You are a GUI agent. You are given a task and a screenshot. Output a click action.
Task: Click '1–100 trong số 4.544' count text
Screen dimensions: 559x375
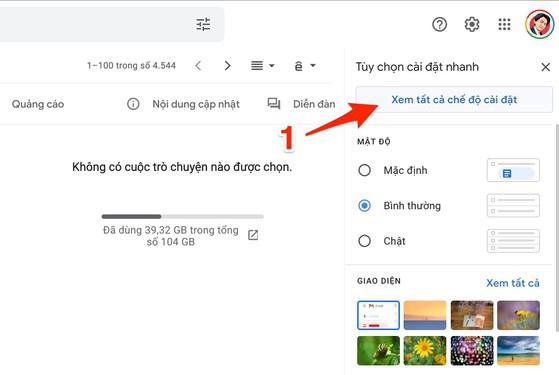point(132,66)
